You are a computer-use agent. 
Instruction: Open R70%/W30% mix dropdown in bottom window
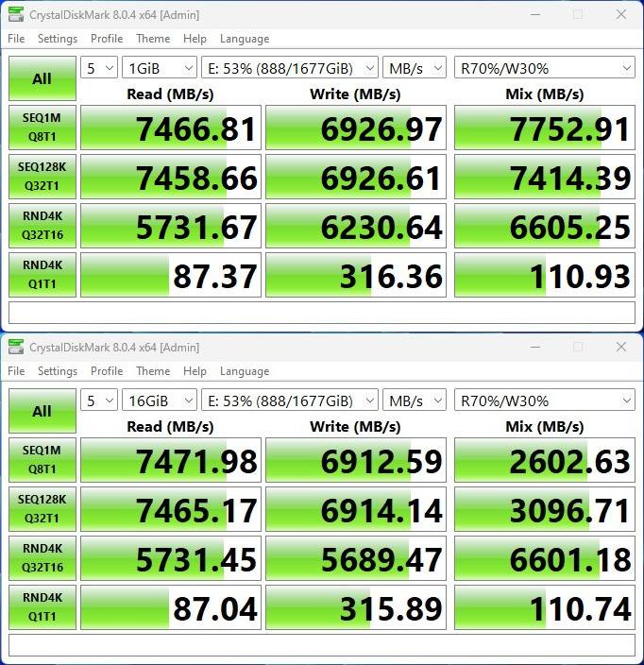pos(544,401)
